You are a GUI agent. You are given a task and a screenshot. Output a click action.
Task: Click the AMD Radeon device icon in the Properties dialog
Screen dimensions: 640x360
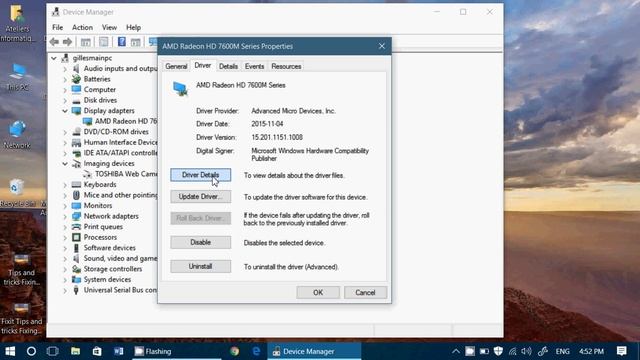tap(180, 89)
